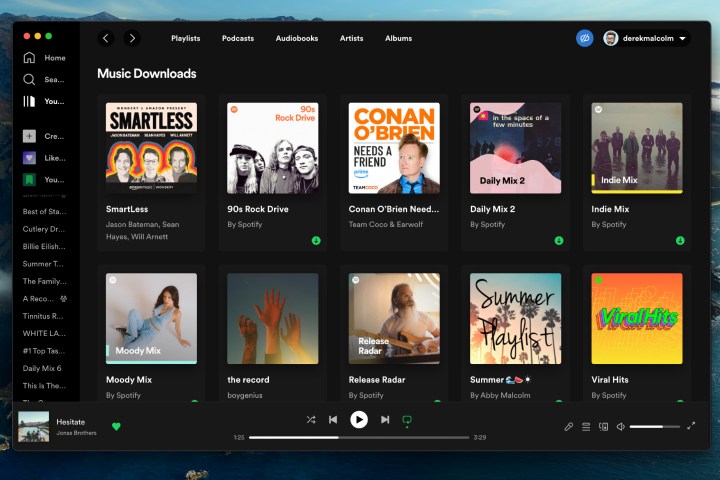Switch to the Podcasts tab

(238, 38)
